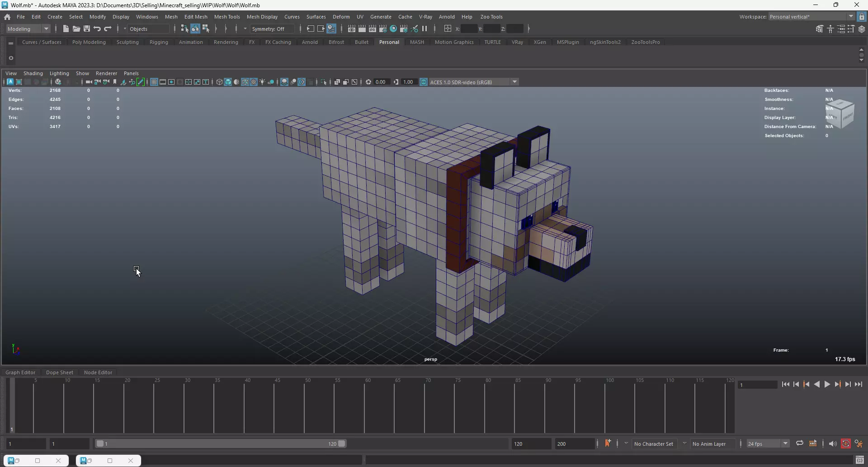Play the animation forwards
The width and height of the screenshot is (868, 467).
point(827,384)
